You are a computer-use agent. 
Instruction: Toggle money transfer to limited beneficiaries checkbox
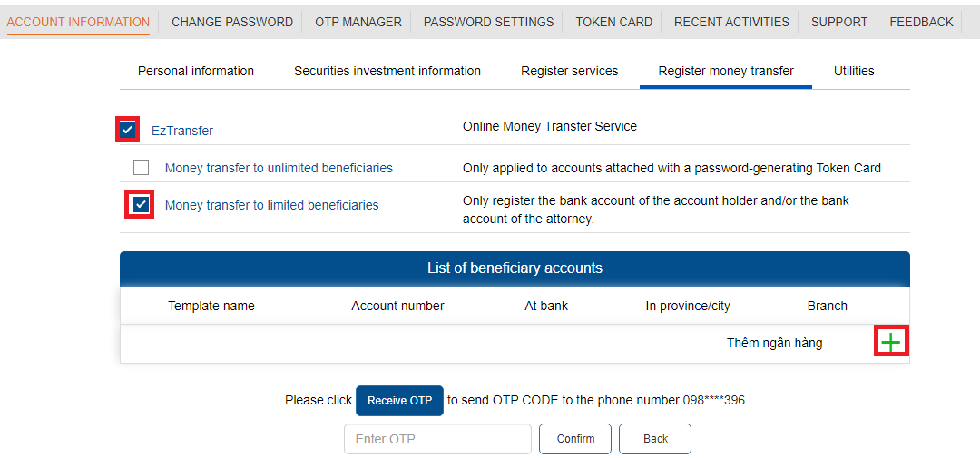[x=142, y=204]
